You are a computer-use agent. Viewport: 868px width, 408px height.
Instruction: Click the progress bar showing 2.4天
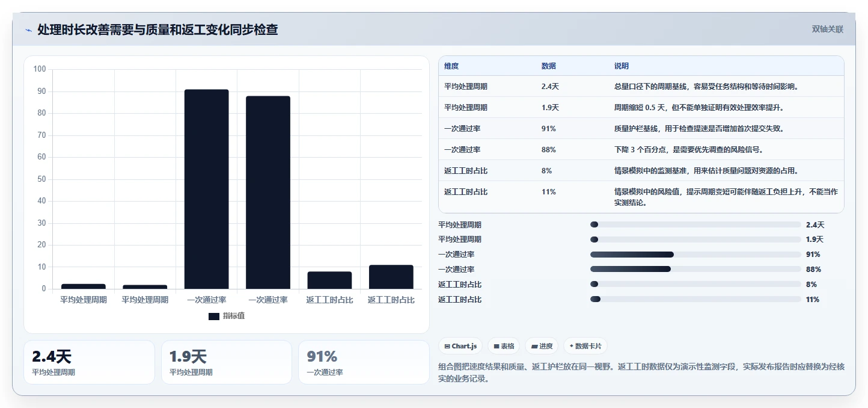coord(695,224)
